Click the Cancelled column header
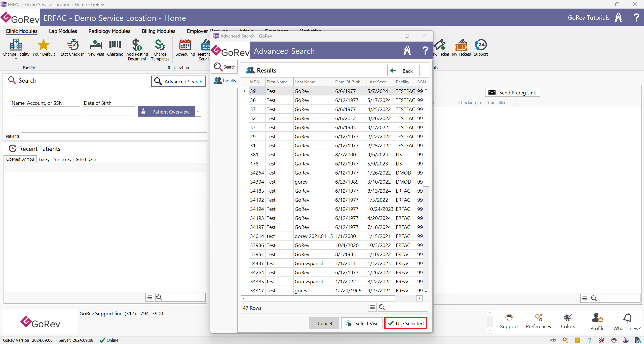Viewport: 644px width, 344px height. [501, 102]
